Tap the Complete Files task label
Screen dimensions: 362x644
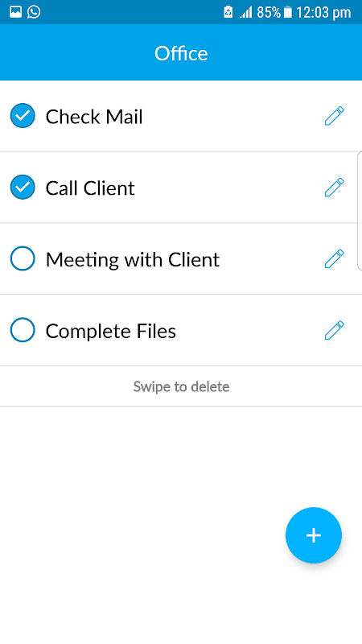[x=111, y=331]
